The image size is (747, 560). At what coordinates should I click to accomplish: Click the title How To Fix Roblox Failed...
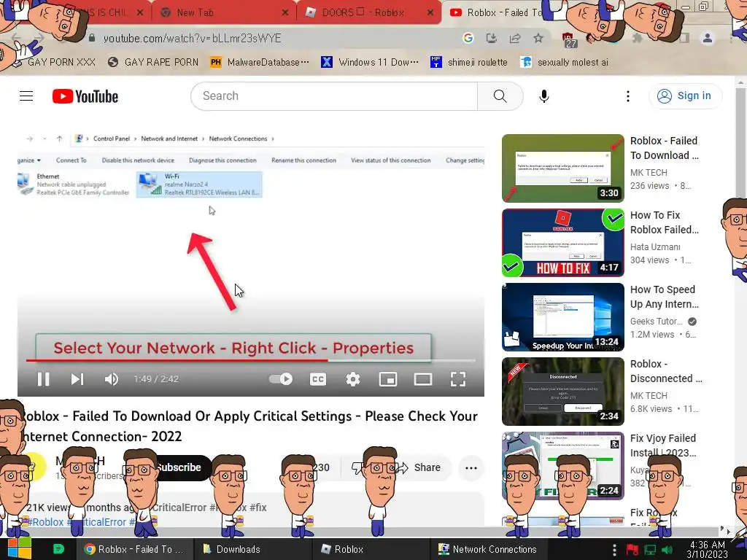click(x=664, y=222)
